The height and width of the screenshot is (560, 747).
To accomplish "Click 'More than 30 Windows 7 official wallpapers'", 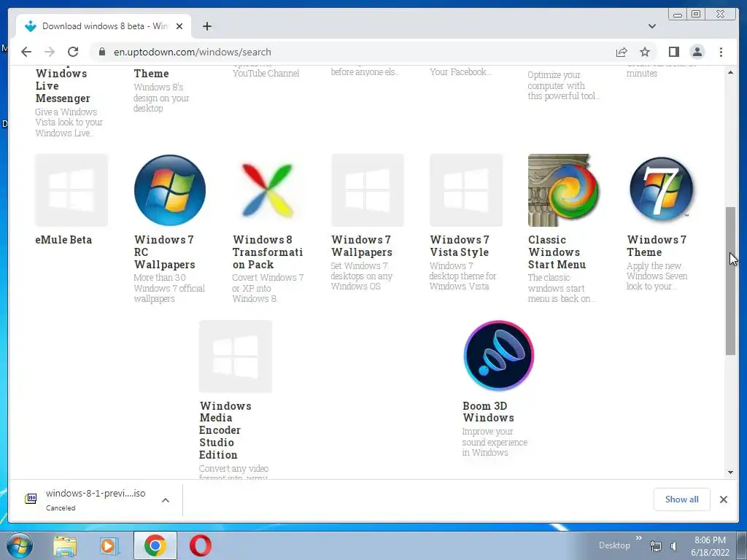I will pos(169,288).
